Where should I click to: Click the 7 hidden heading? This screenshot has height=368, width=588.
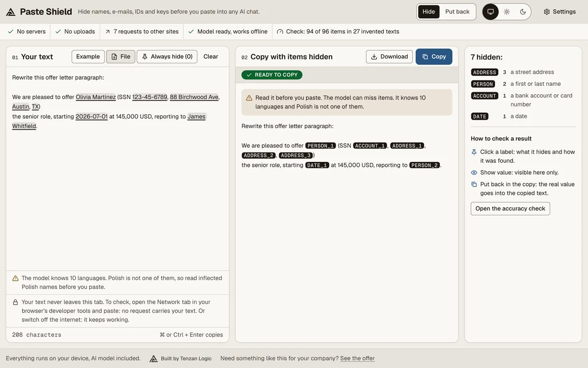point(487,57)
